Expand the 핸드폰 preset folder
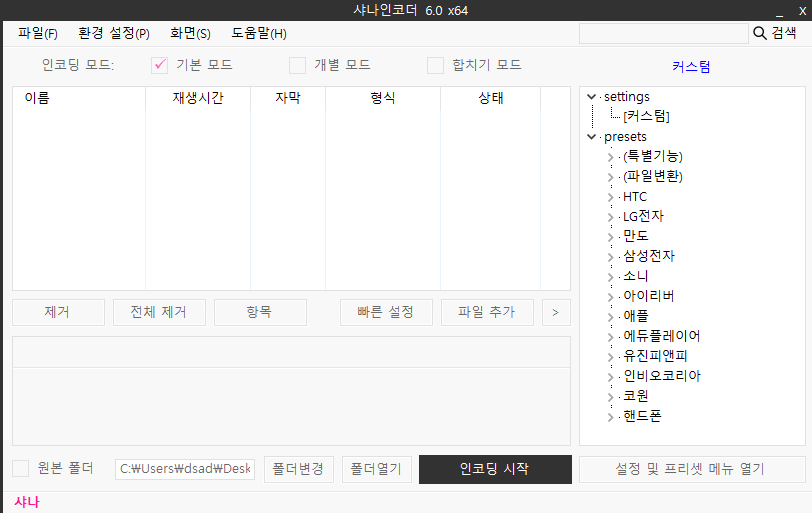812x513 pixels. (611, 417)
